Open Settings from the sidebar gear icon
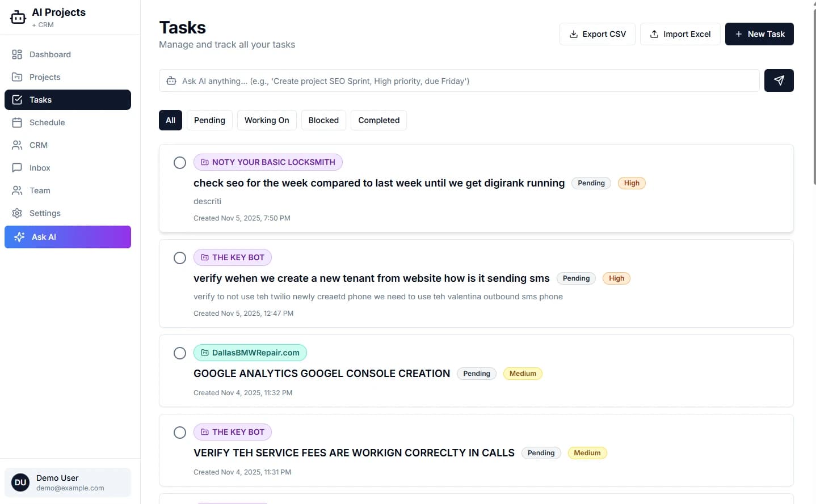This screenshot has height=504, width=816. (x=18, y=213)
